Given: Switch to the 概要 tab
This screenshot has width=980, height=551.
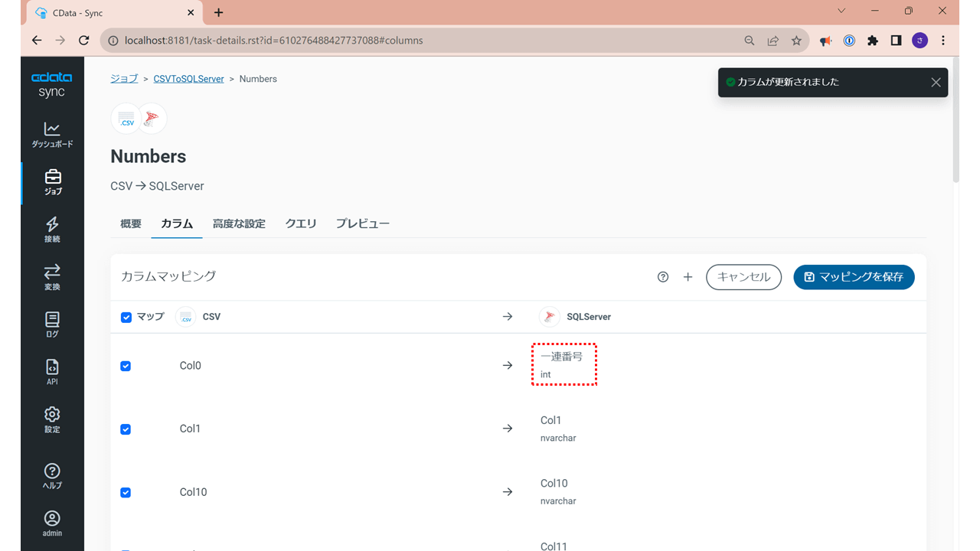Looking at the screenshot, I should pyautogui.click(x=131, y=223).
